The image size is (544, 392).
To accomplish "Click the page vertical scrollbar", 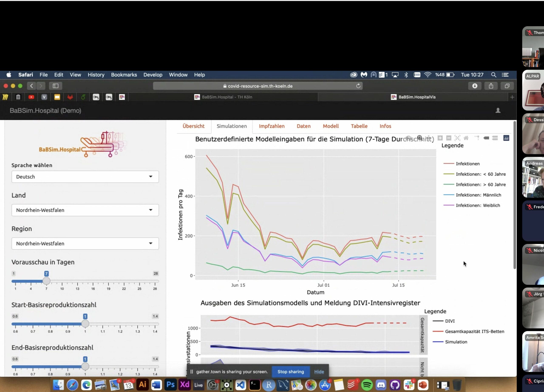I will tap(514, 195).
